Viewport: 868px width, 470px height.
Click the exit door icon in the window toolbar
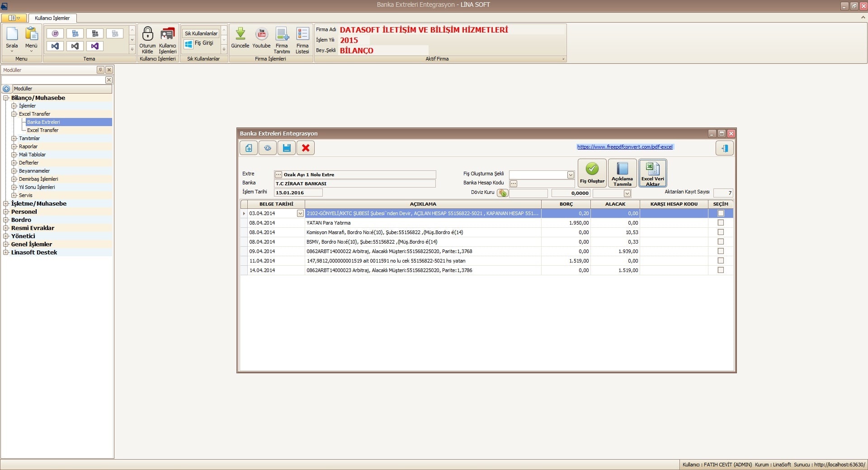pos(725,148)
